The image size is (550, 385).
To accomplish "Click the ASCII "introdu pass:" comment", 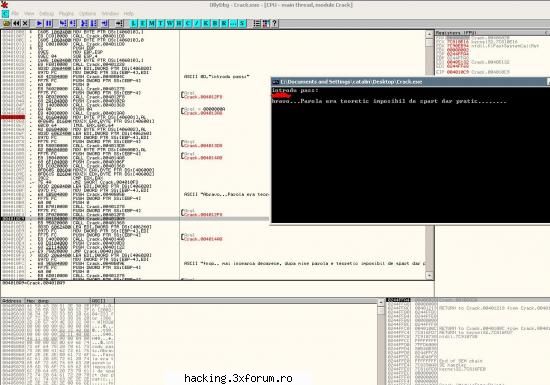I will coord(216,76).
